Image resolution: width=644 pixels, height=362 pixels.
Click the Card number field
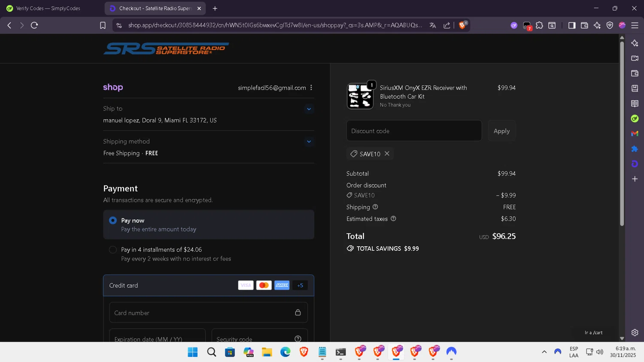click(x=209, y=313)
